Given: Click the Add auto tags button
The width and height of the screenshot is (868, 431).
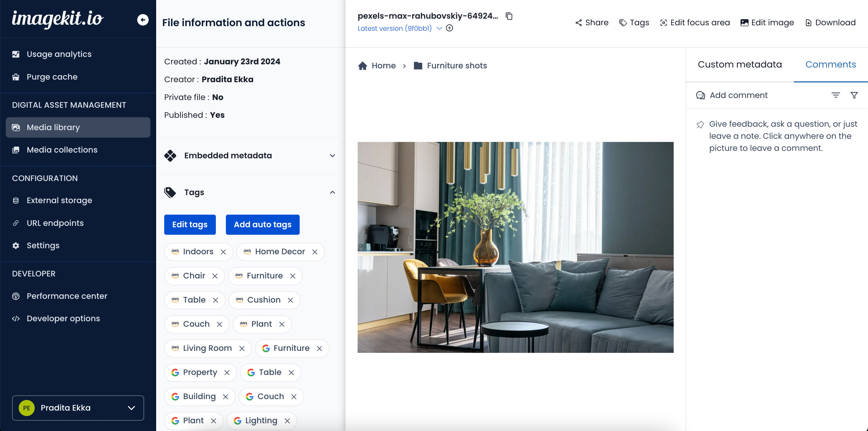Looking at the screenshot, I should 263,224.
